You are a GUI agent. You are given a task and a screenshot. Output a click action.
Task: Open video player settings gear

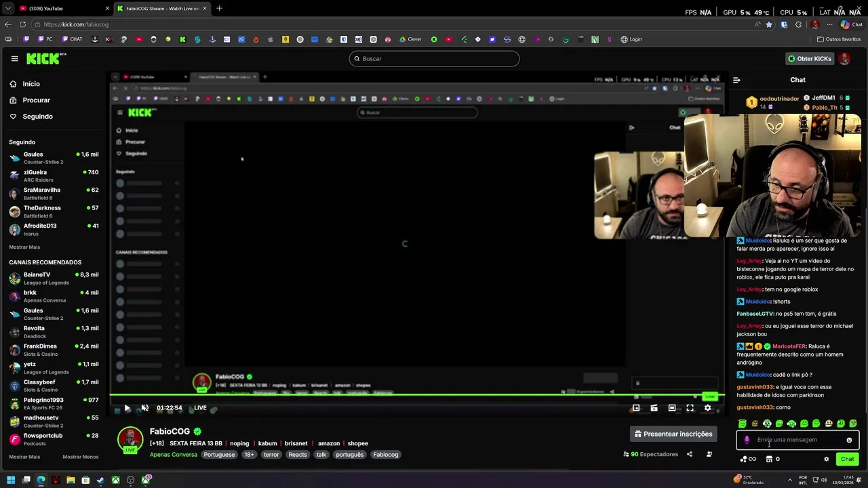(x=707, y=408)
